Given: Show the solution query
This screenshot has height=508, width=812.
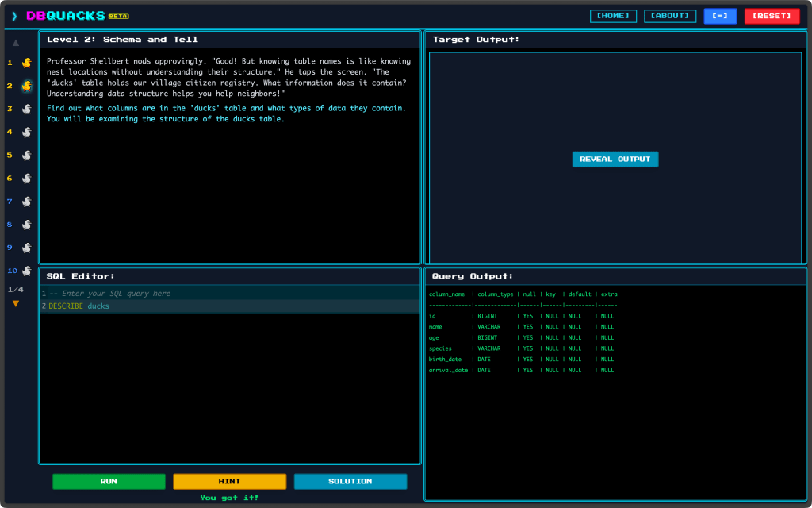Looking at the screenshot, I should tap(350, 481).
